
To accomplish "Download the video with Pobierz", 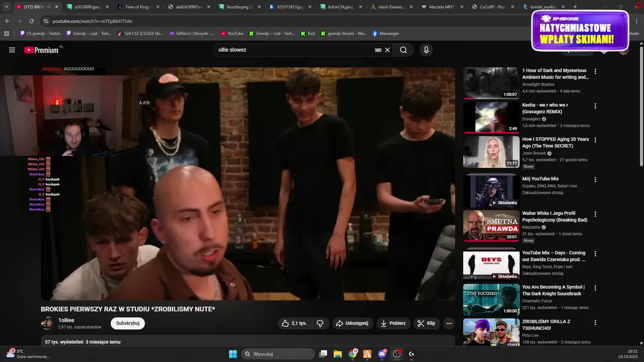I will pos(393,323).
